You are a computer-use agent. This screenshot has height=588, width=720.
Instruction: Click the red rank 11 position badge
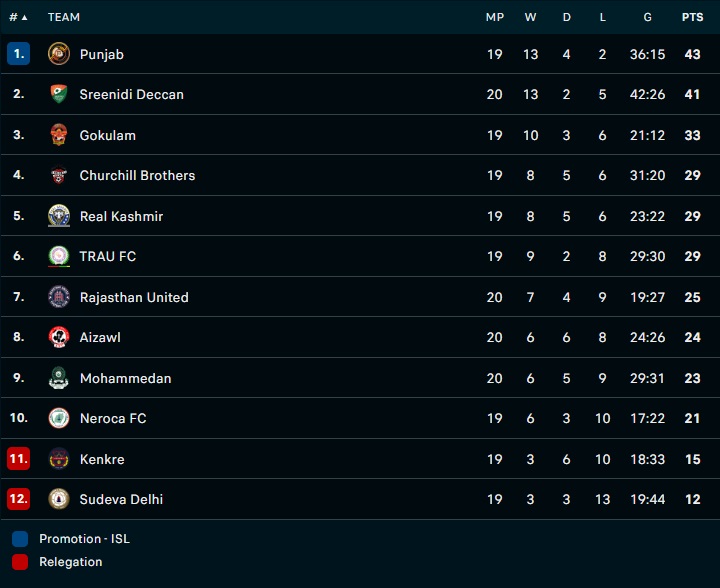(x=18, y=459)
